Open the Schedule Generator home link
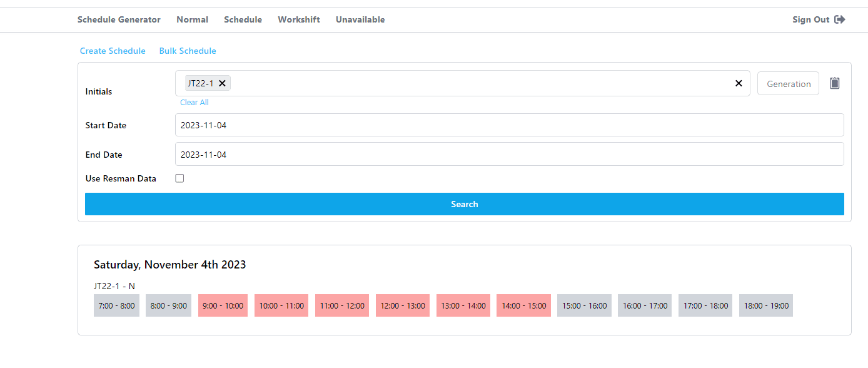Image resolution: width=868 pixels, height=368 pixels. 119,19
